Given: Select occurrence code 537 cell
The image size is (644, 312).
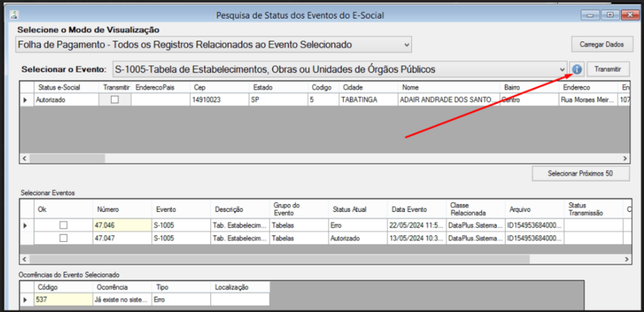Looking at the screenshot, I should (64, 300).
